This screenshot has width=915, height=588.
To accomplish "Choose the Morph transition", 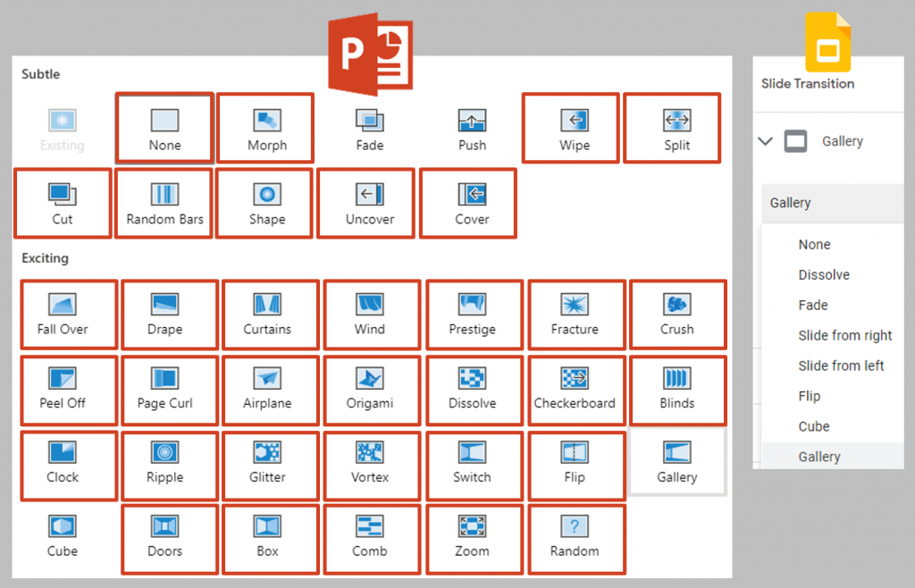I will coord(266,128).
